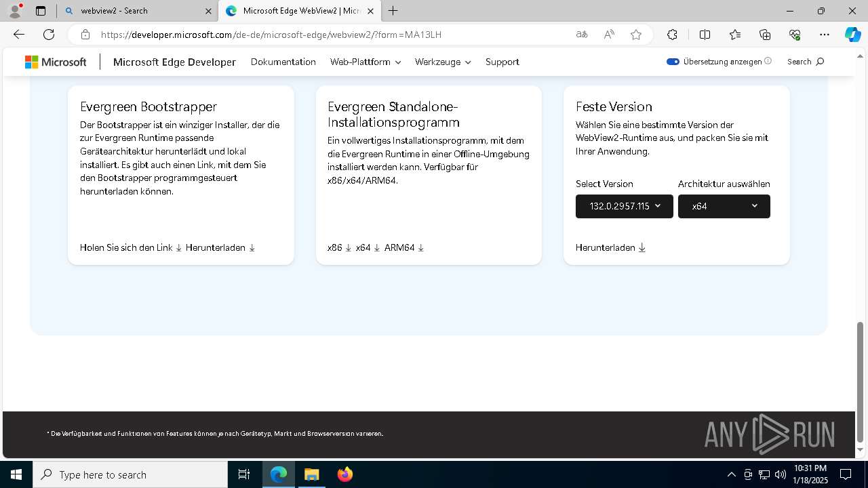Download the Evergreen Bootstrapper via Herunterladen
Image resolution: width=868 pixels, height=488 pixels.
tap(220, 247)
